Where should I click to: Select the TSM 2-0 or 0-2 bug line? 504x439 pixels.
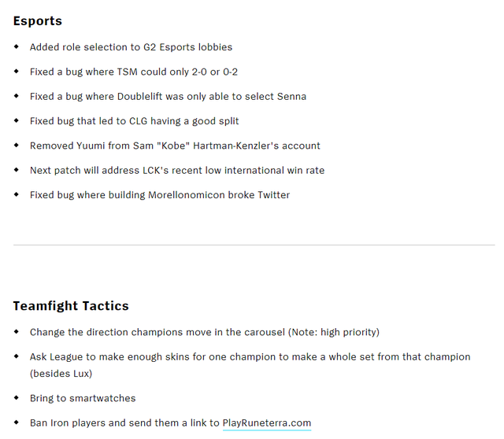click(134, 72)
